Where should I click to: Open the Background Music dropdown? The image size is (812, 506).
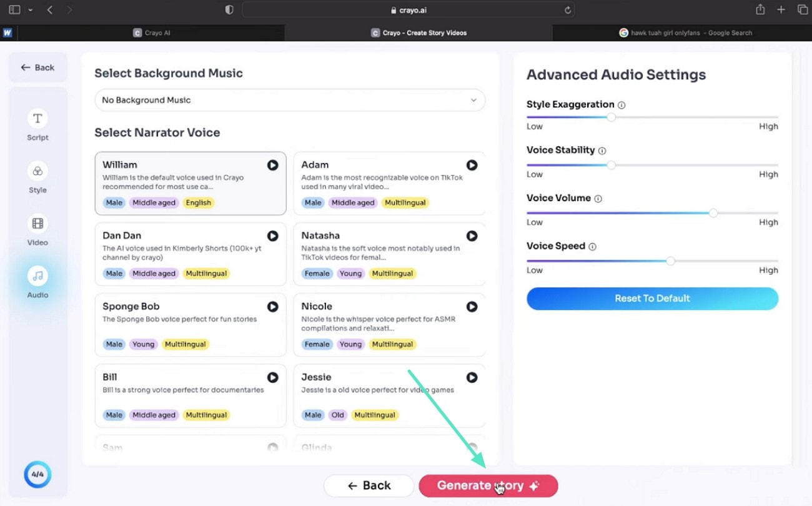[290, 100]
